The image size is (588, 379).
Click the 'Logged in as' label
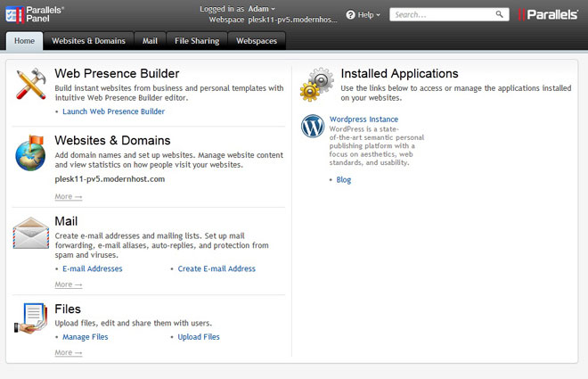click(x=222, y=9)
